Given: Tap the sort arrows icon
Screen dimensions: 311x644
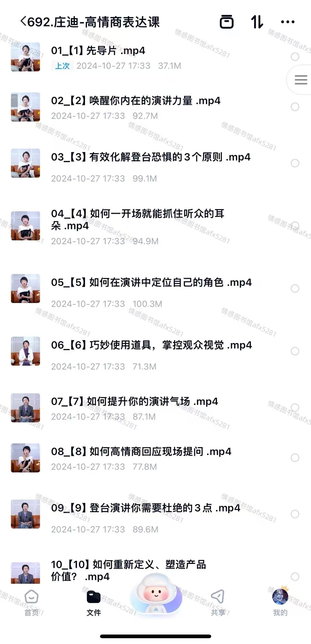Looking at the screenshot, I should point(257,22).
